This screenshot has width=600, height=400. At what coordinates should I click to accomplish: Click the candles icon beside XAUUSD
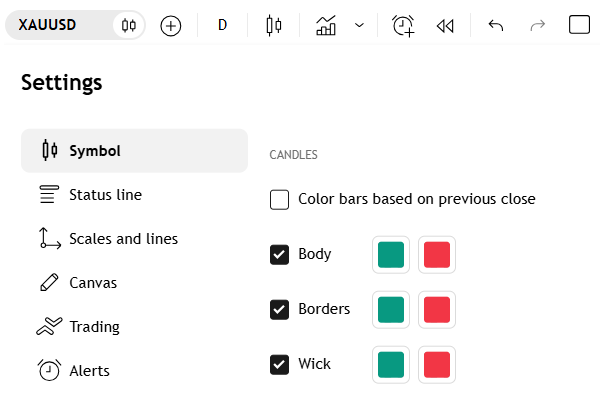[129, 25]
